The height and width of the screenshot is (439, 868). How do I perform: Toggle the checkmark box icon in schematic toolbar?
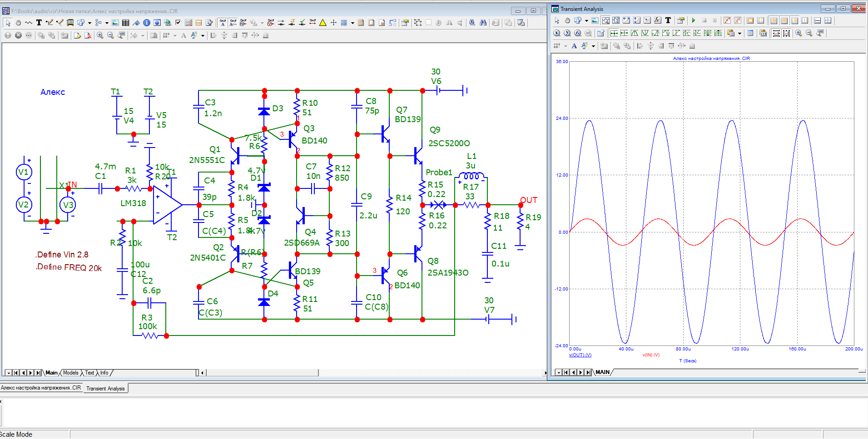(178, 23)
